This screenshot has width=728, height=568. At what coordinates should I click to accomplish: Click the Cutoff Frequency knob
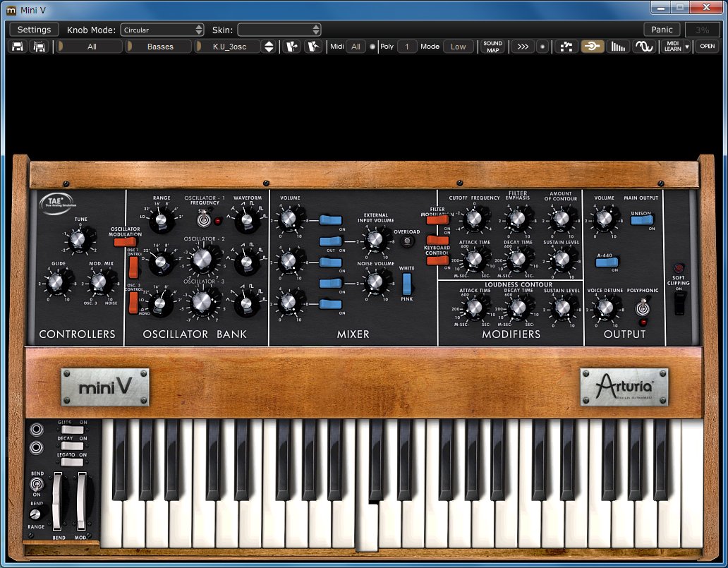[474, 218]
